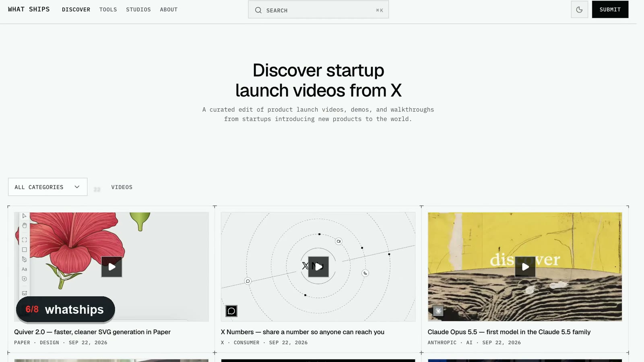Focus the Search input field
The height and width of the screenshot is (362, 644).
tap(318, 10)
